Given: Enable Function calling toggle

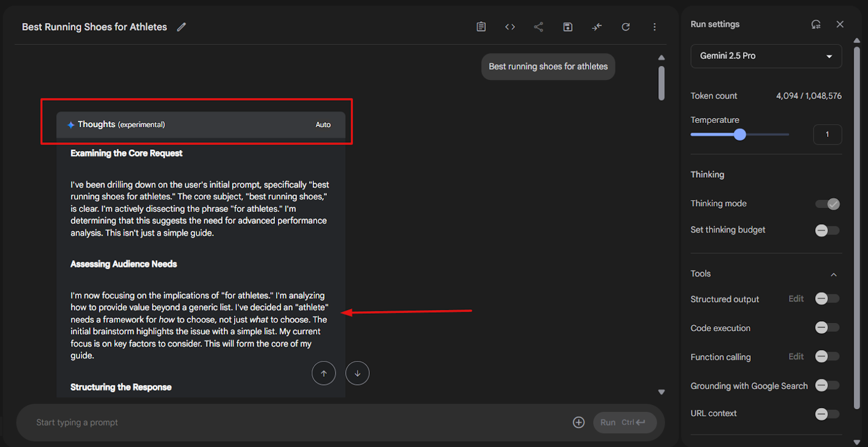Looking at the screenshot, I should click(x=827, y=357).
